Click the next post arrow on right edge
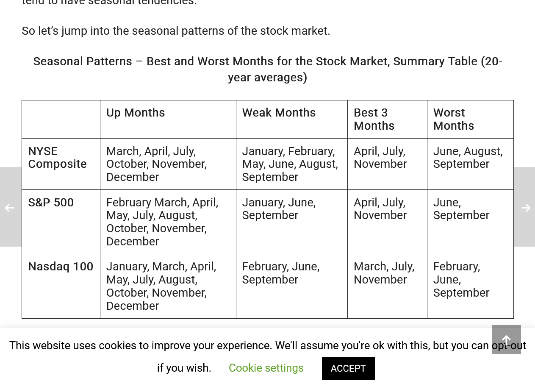Viewport: 535px width, 392px height. (x=524, y=207)
